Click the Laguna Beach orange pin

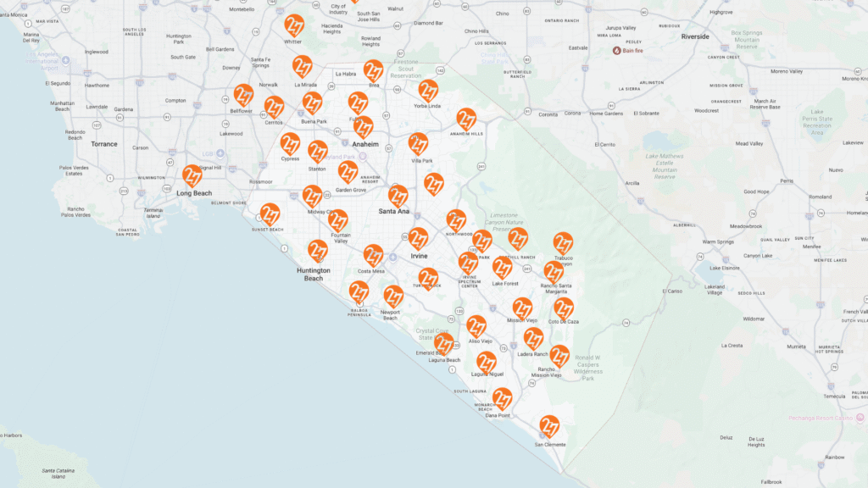click(444, 344)
